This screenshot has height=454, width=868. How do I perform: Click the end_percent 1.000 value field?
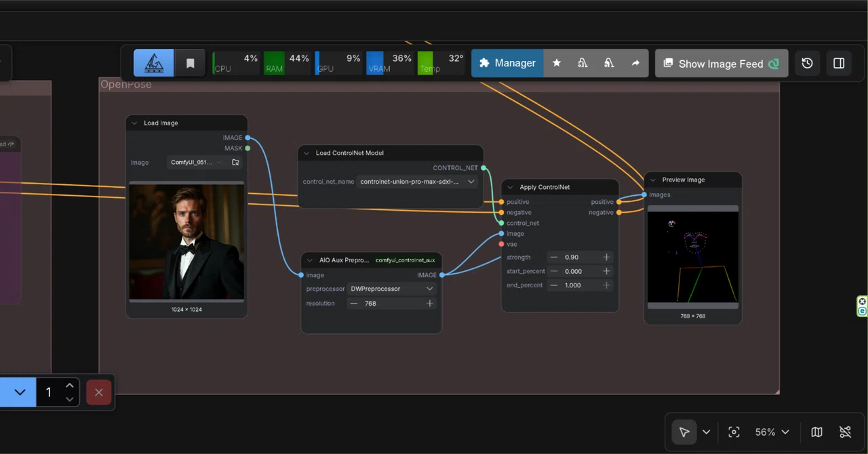coord(580,285)
